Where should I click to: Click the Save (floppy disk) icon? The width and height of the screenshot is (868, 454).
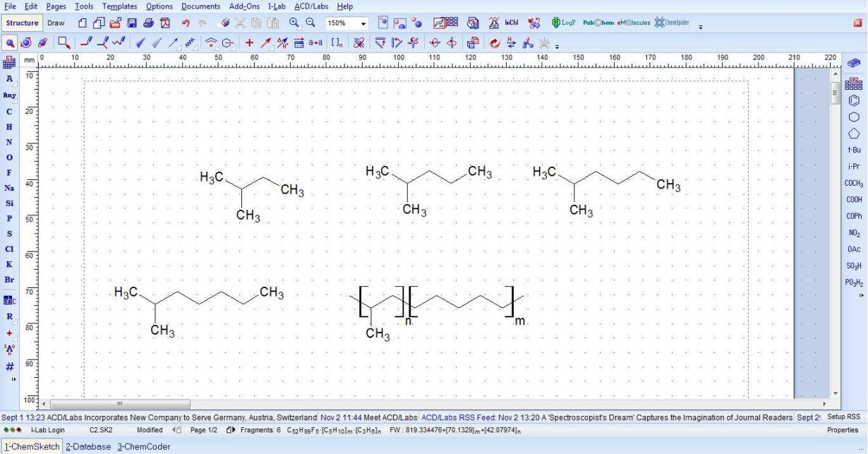coord(132,23)
